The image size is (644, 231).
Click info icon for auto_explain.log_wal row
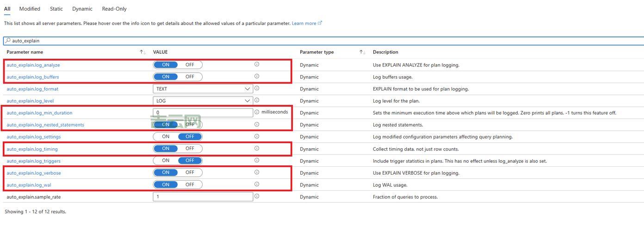257,184
